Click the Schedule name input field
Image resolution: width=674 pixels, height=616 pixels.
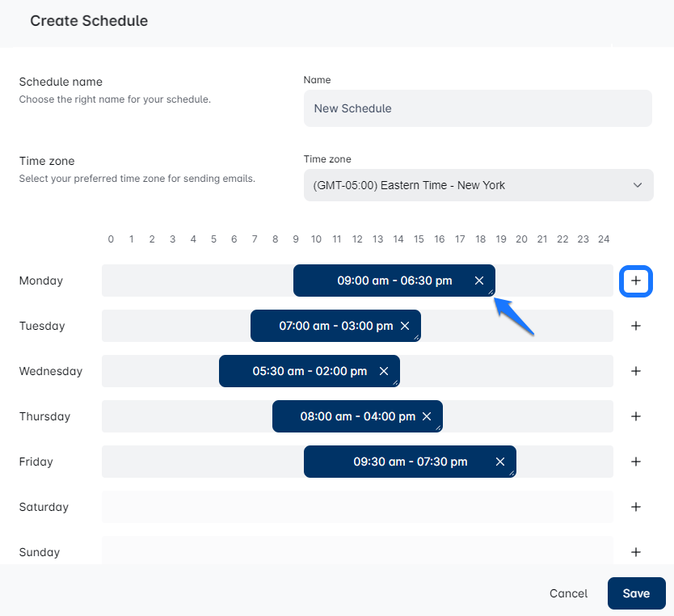click(x=478, y=108)
